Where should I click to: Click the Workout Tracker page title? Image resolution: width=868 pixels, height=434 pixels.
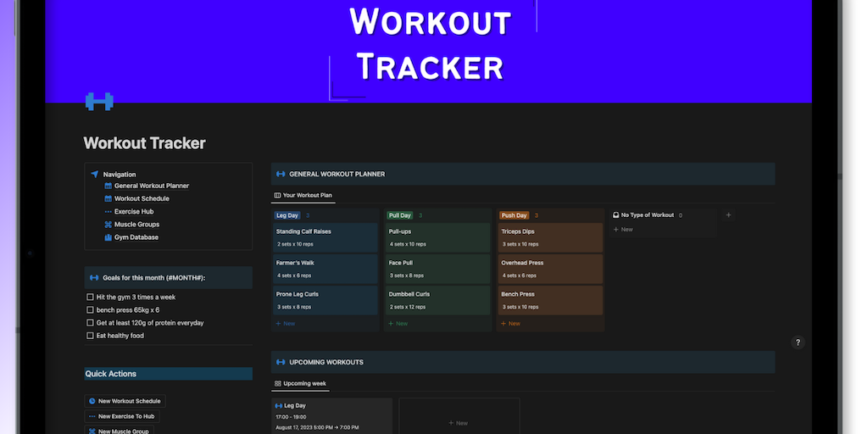click(x=144, y=143)
